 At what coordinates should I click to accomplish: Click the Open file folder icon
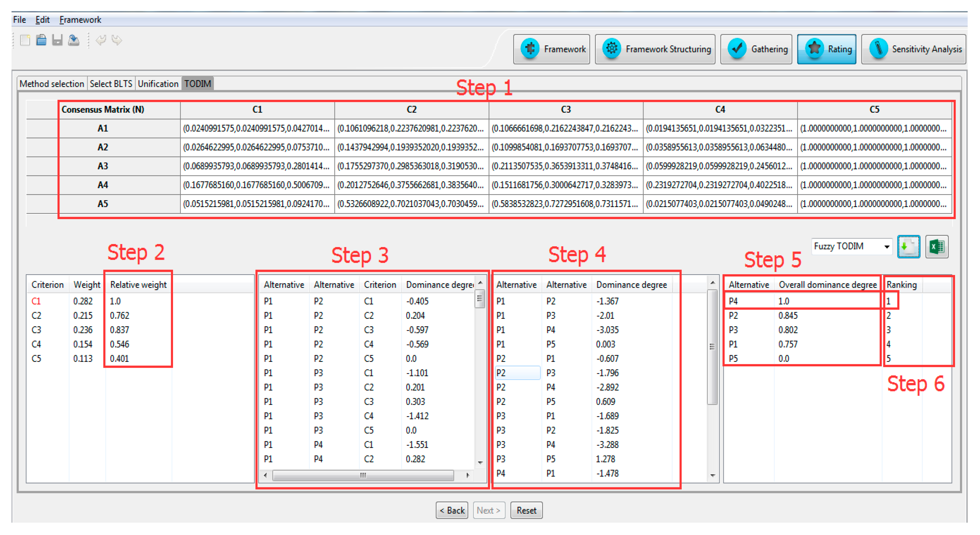point(41,40)
